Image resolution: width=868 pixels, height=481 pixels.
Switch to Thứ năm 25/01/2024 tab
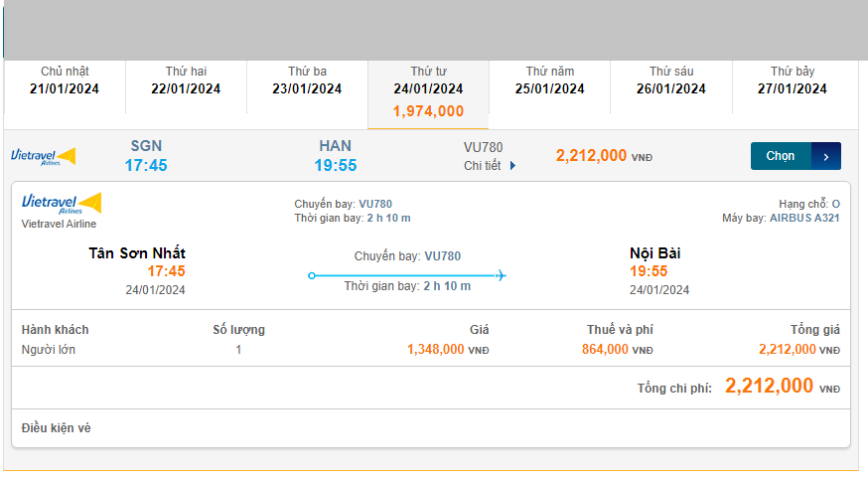[550, 80]
